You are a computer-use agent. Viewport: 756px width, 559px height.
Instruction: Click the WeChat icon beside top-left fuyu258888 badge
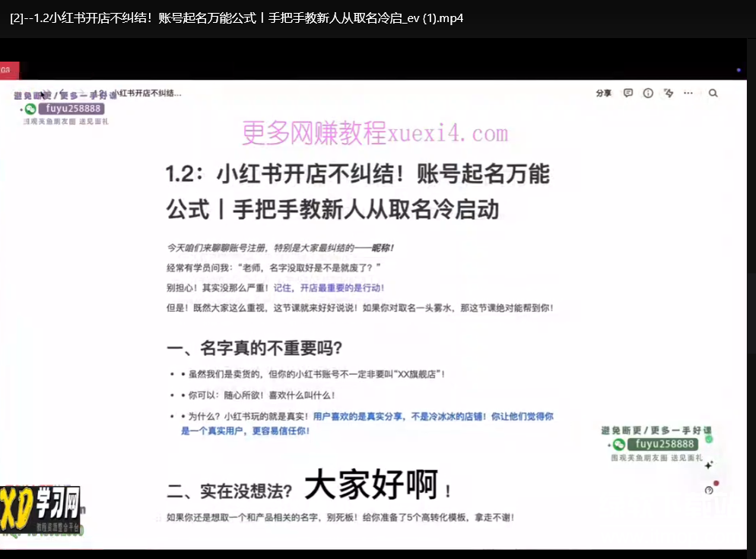point(30,108)
